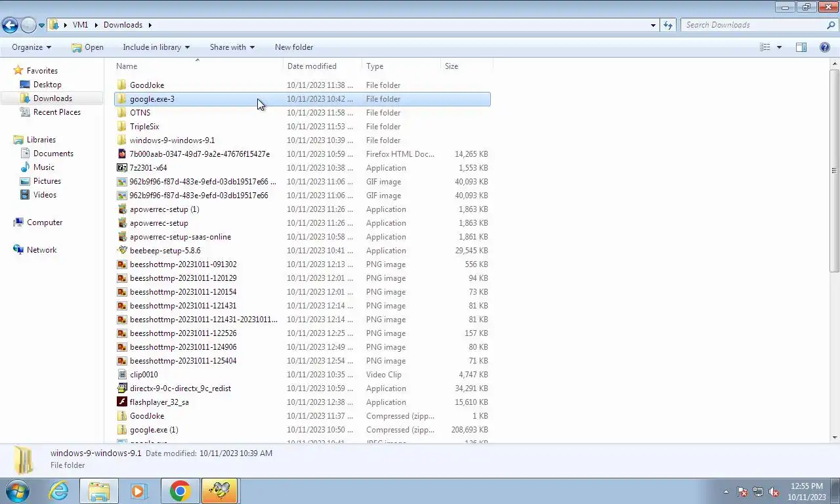
Task: Click VM1 in the address breadcrumb
Action: (80, 25)
